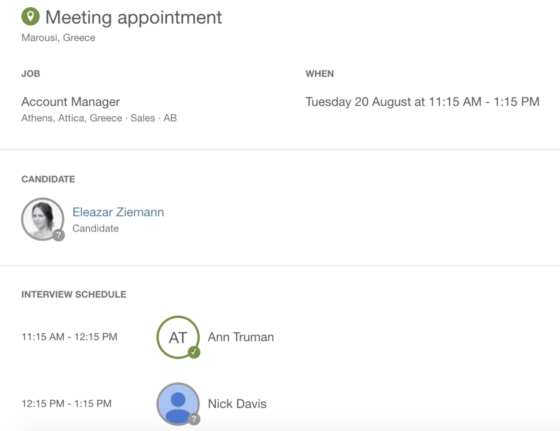Image resolution: width=560 pixels, height=431 pixels.
Task: Click the Account Manager job title
Action: coord(70,102)
